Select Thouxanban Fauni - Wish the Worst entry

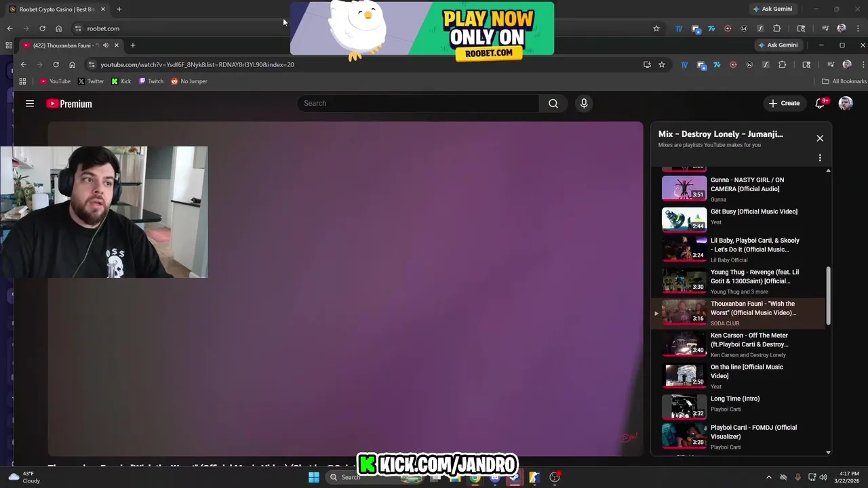[738, 313]
